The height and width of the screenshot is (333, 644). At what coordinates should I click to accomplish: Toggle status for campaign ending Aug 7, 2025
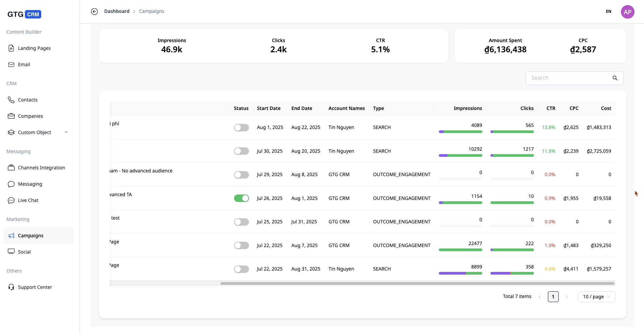241,245
